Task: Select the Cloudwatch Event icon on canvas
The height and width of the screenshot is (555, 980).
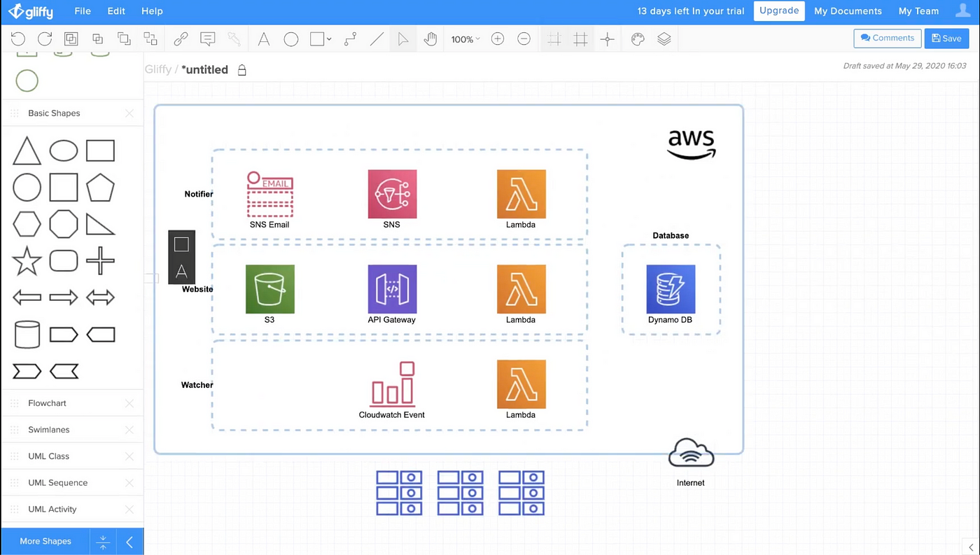Action: pyautogui.click(x=393, y=384)
